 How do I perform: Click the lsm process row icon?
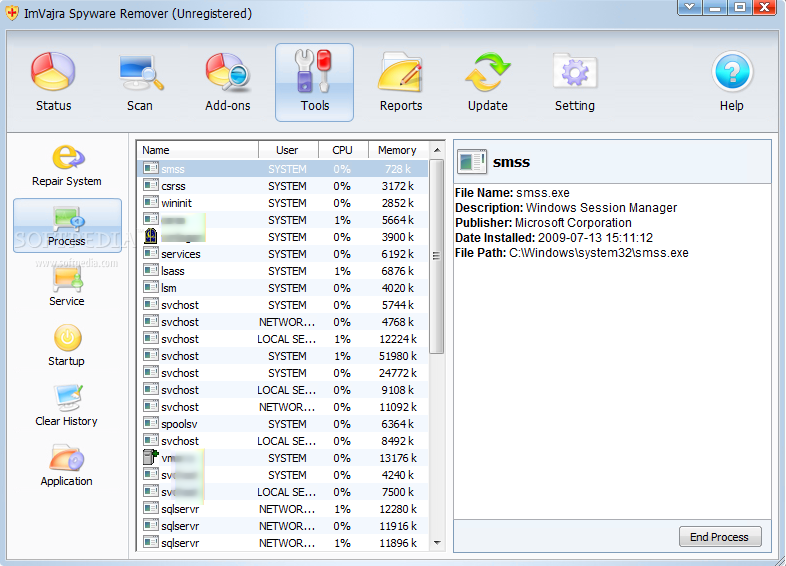pyautogui.click(x=151, y=288)
